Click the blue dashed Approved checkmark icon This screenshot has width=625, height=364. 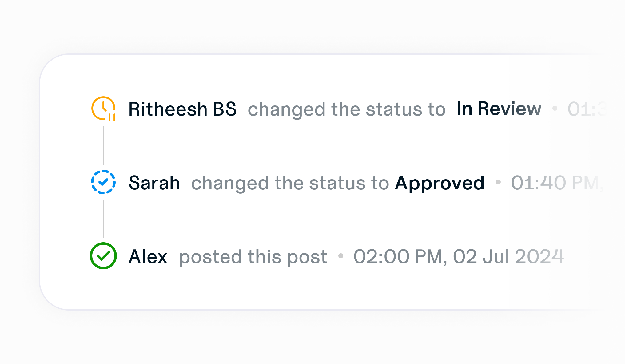click(103, 182)
